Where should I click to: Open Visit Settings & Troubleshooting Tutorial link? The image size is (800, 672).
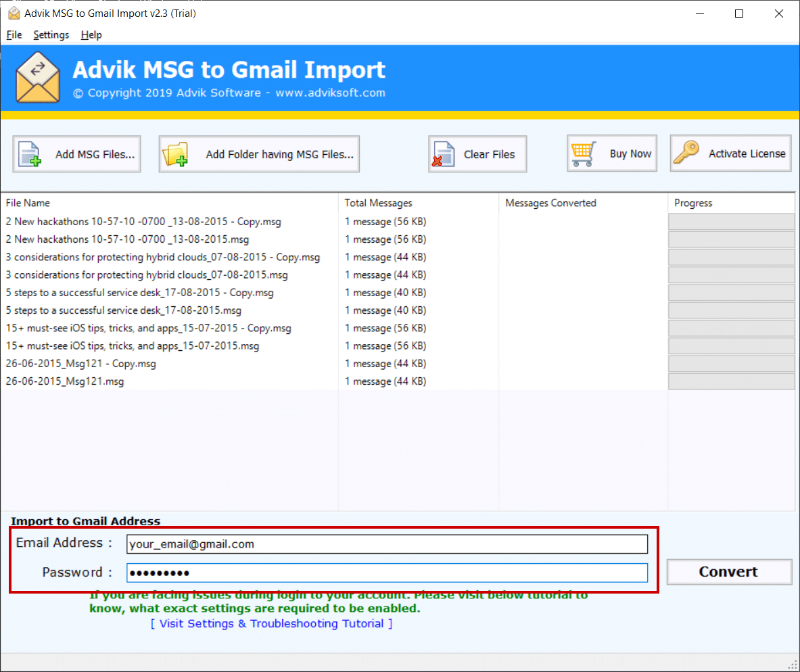(271, 623)
